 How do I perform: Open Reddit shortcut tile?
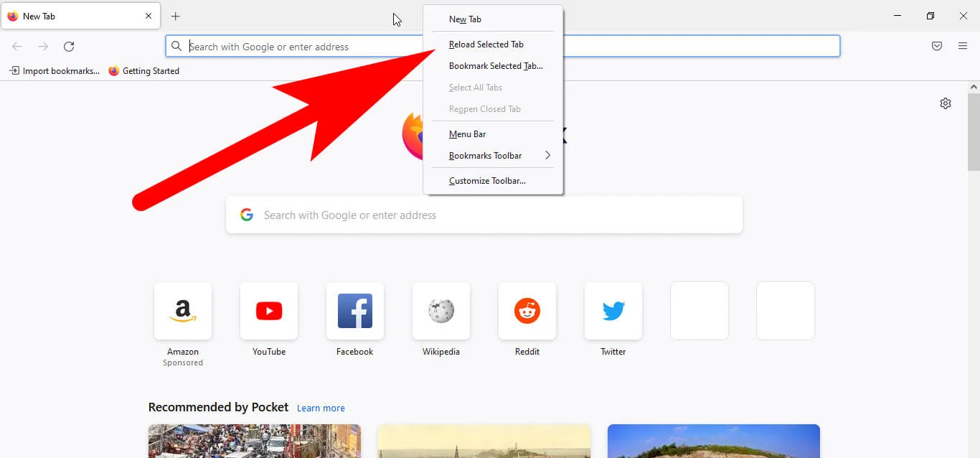(527, 311)
